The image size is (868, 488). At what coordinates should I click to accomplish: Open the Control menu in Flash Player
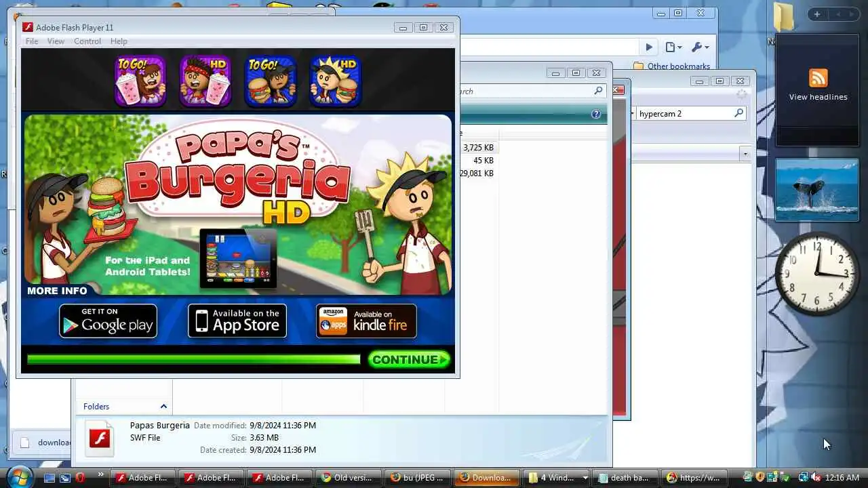(x=87, y=41)
